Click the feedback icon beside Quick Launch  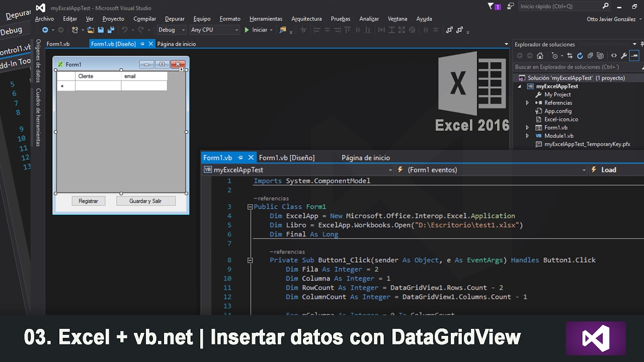511,7
